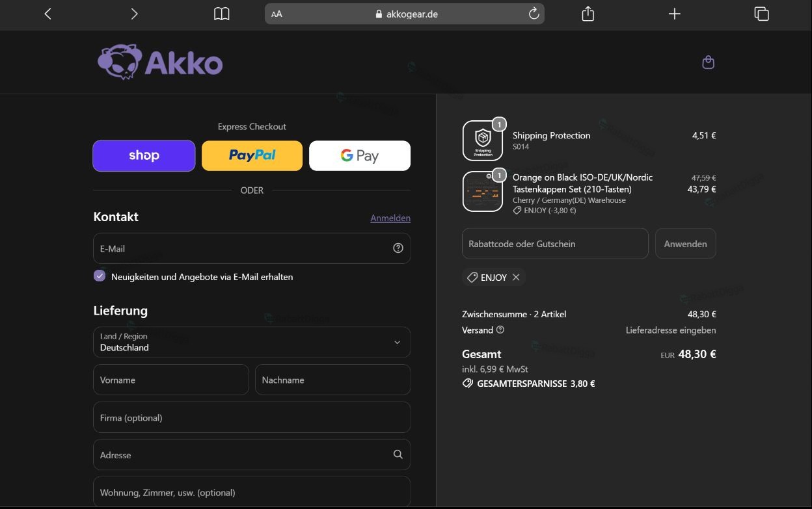Go back to the previous page in Safari
Image resolution: width=812 pixels, height=509 pixels.
(x=47, y=14)
